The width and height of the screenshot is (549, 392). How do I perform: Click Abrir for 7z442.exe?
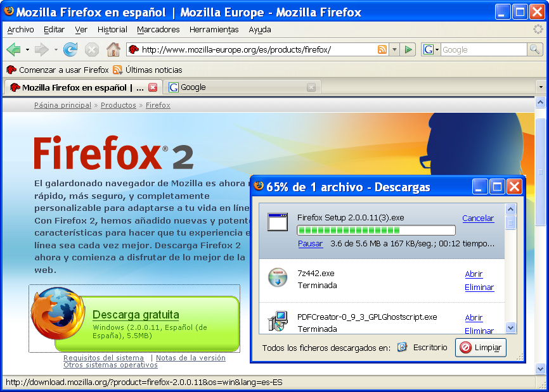click(x=474, y=274)
